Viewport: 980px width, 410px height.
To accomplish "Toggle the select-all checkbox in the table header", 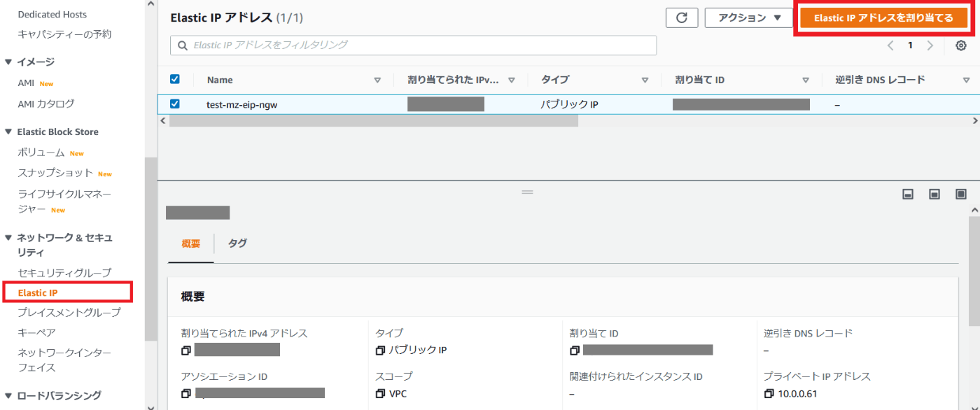I will tap(175, 79).
